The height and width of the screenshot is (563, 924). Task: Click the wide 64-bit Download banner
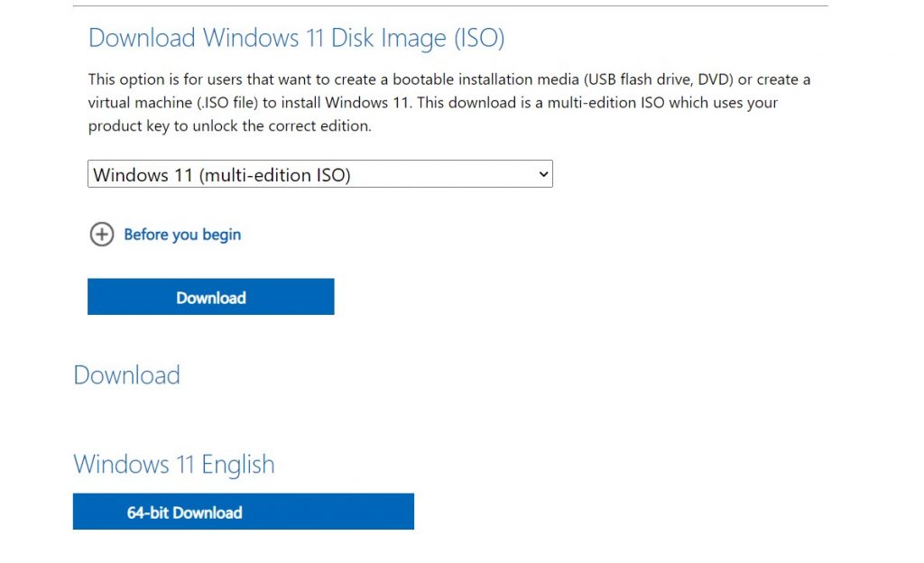[243, 512]
